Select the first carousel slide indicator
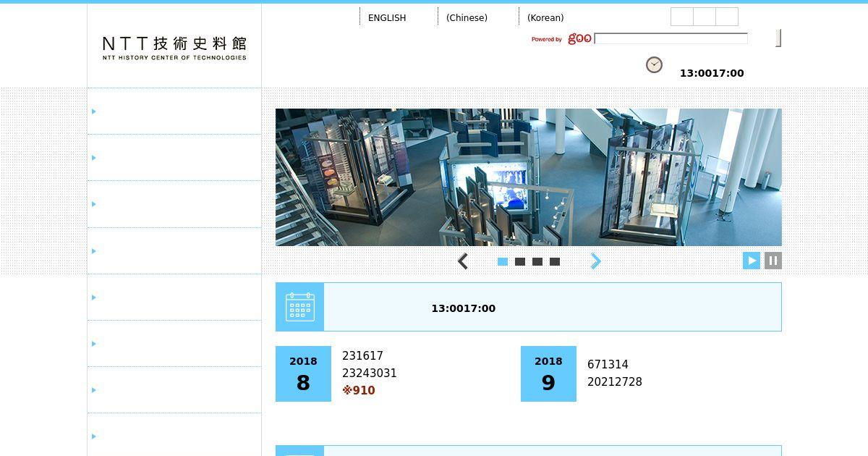868x456 pixels. [503, 262]
